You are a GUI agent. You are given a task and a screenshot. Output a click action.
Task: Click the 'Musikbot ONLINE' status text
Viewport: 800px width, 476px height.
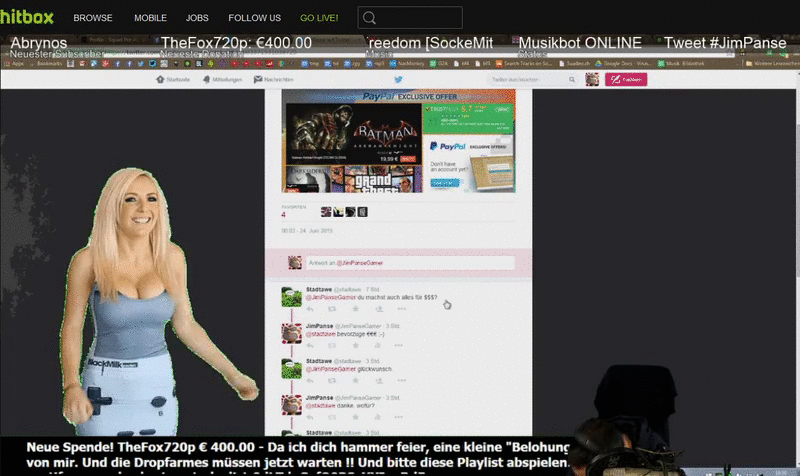point(580,43)
